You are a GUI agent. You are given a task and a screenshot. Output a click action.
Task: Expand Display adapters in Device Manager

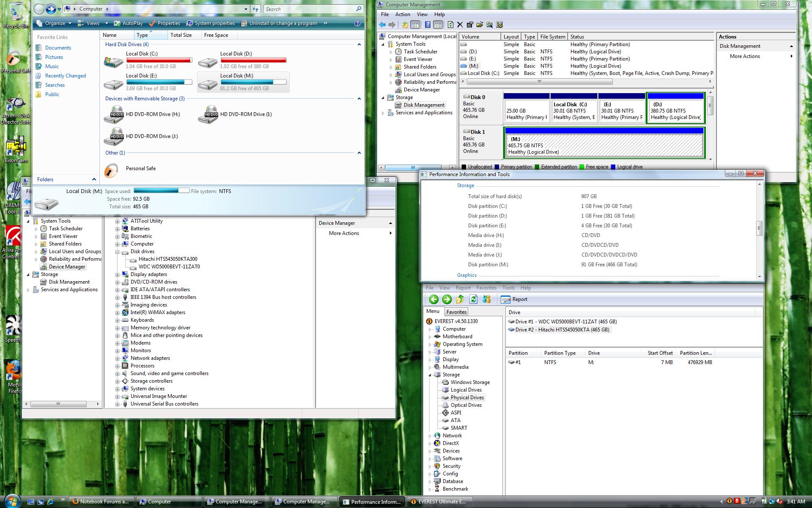click(x=117, y=275)
